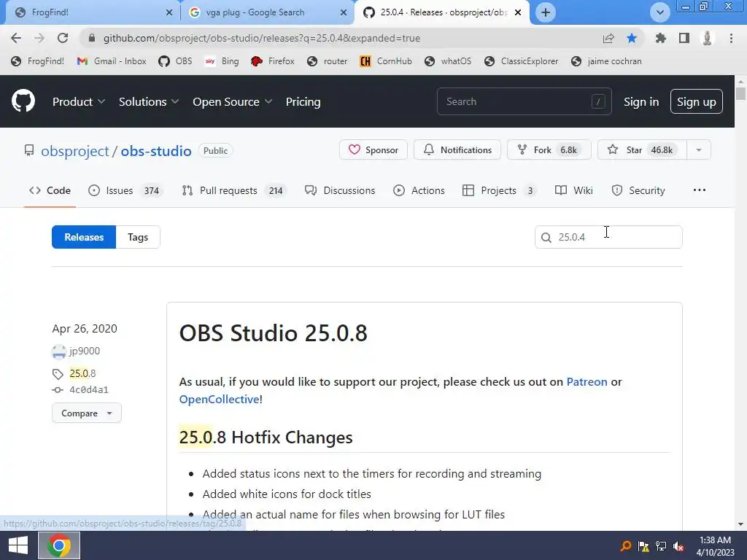
Task: Open the Code tab
Action: (50, 190)
